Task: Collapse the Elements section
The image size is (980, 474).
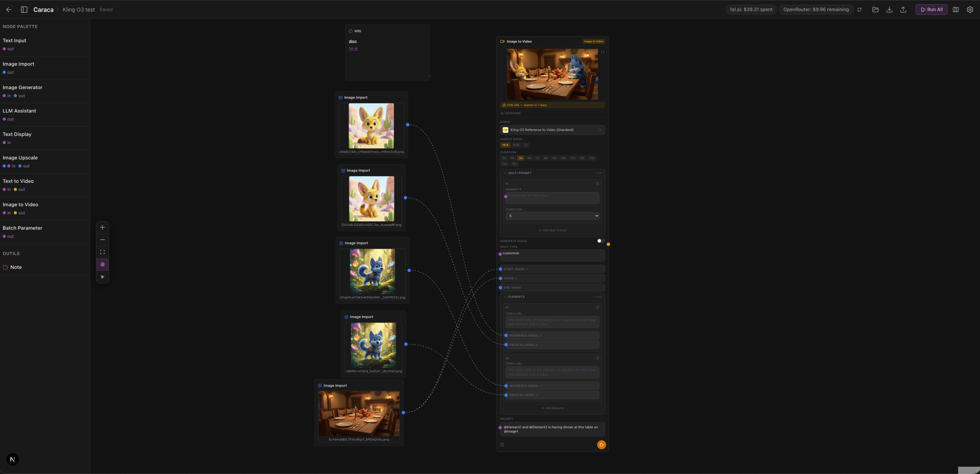Action: click(505, 297)
